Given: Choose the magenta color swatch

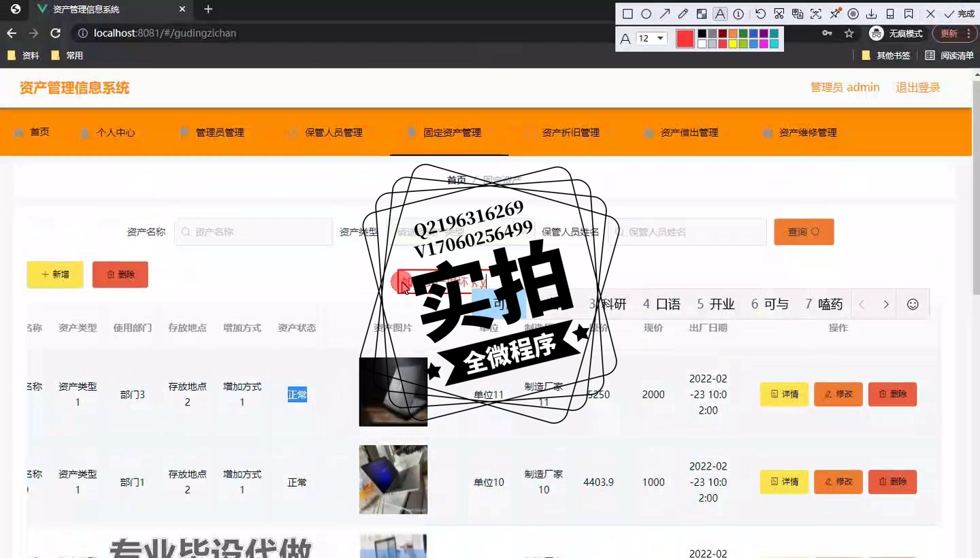Looking at the screenshot, I should click(764, 44).
